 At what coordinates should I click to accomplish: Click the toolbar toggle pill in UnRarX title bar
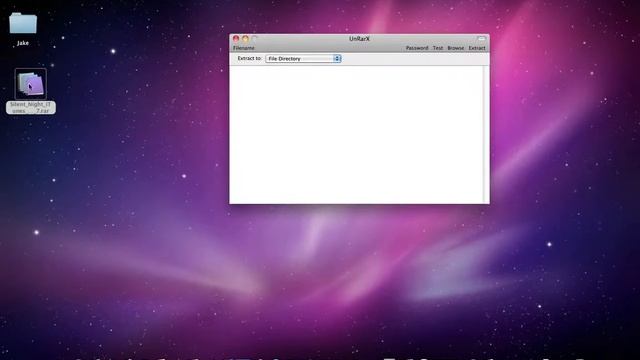point(482,39)
